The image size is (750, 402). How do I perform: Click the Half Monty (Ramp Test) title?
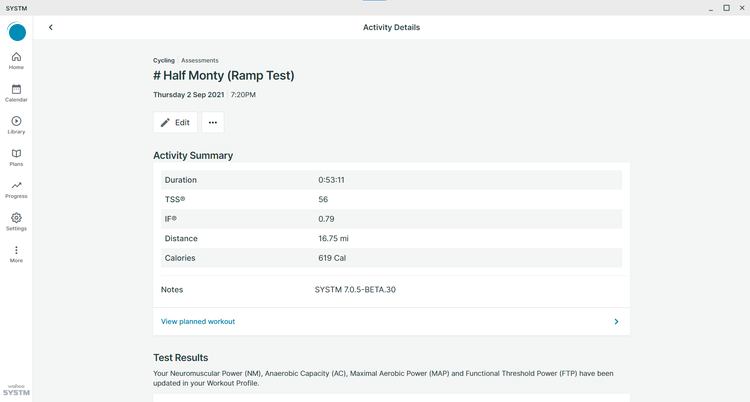(224, 76)
